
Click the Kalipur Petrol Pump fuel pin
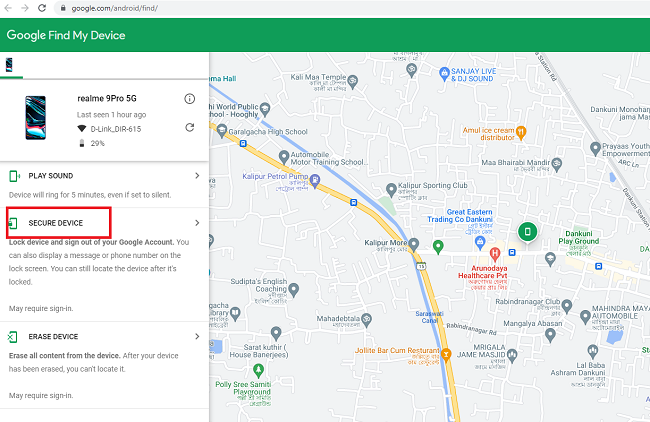pos(315,181)
